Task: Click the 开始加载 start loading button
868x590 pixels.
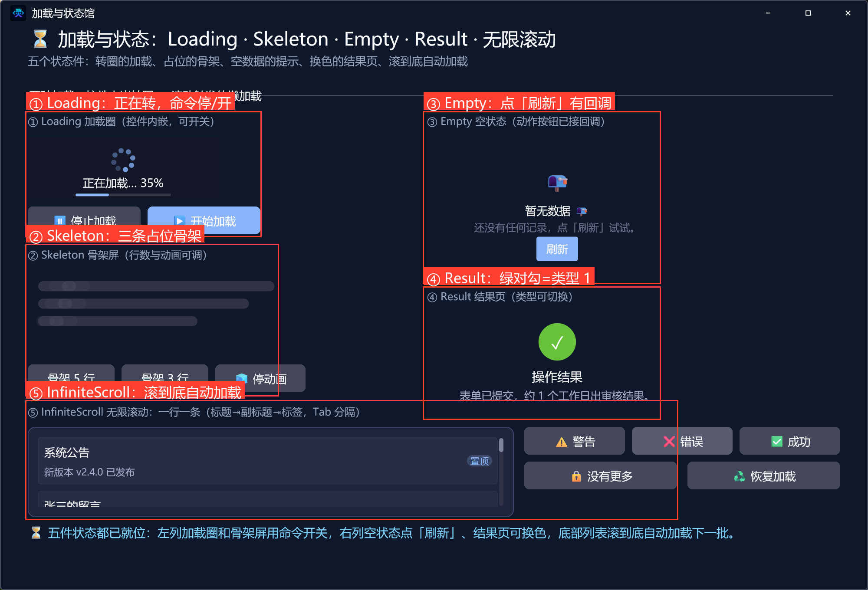Action: coord(204,220)
